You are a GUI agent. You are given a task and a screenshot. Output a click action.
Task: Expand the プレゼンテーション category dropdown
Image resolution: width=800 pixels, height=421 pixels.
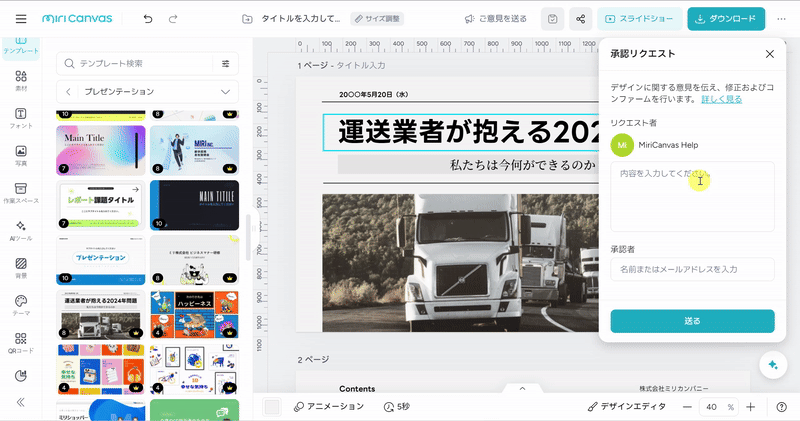(226, 92)
